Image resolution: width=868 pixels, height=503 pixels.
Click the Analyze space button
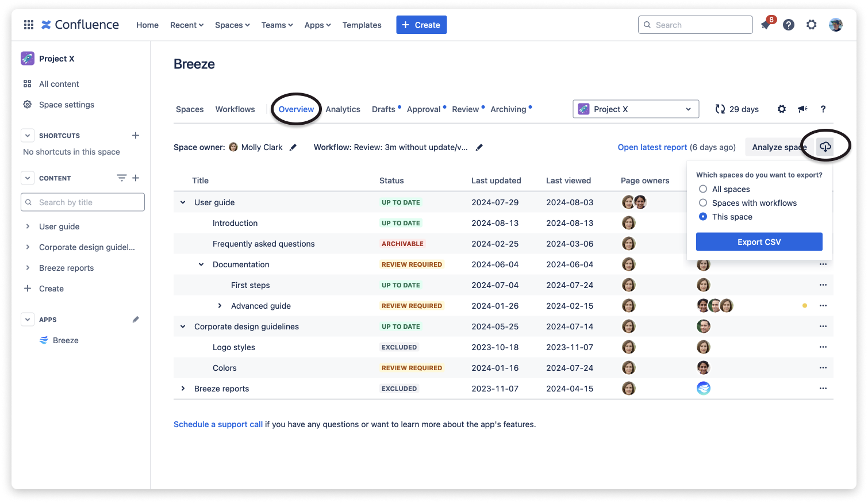coord(779,147)
